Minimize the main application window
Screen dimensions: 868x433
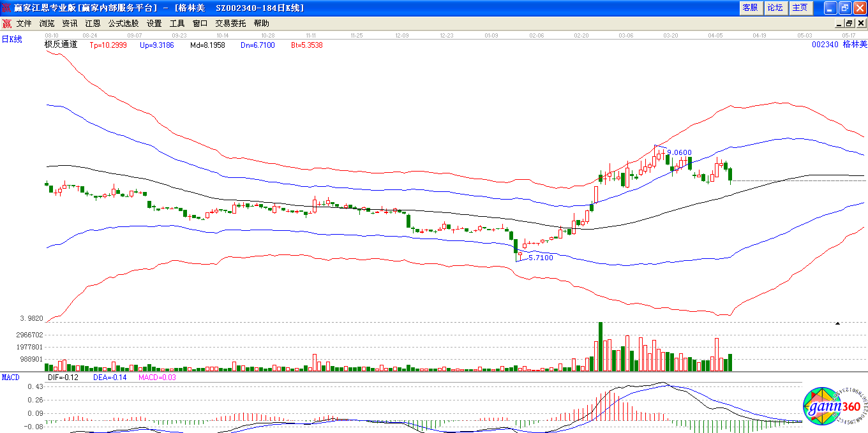click(830, 8)
